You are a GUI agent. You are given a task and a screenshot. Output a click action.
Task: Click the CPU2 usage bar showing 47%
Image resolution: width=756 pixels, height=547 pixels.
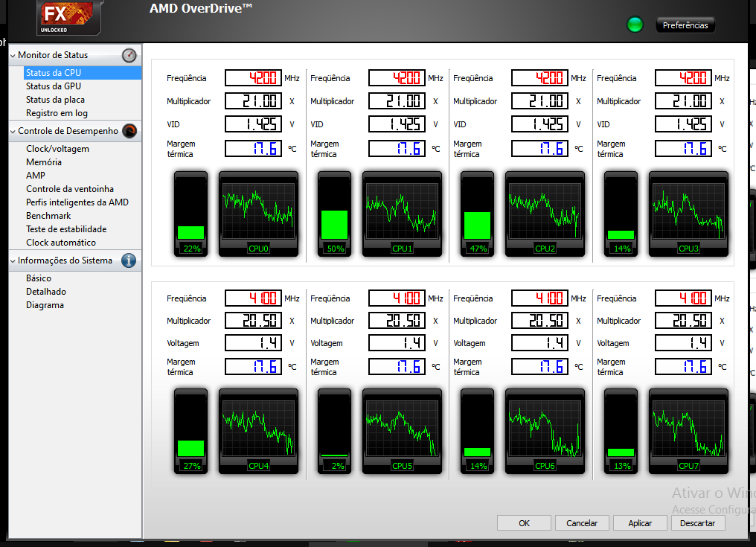(x=477, y=214)
